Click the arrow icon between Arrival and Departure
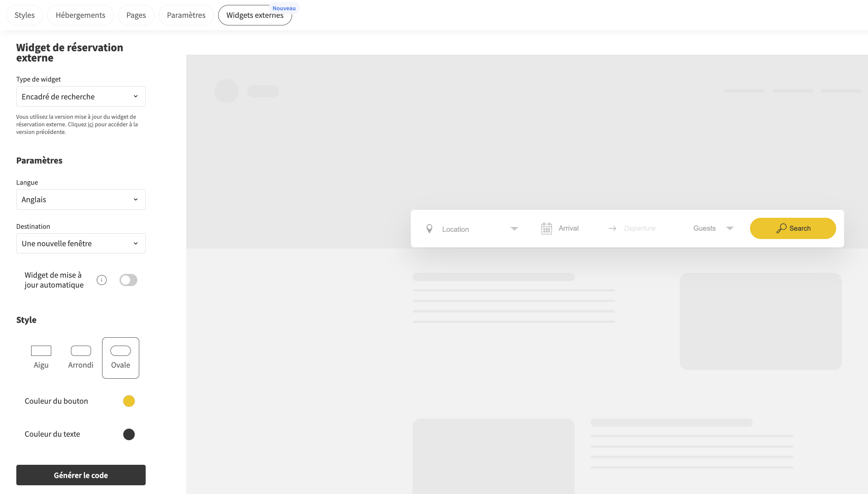This screenshot has height=494, width=868. pyautogui.click(x=612, y=228)
